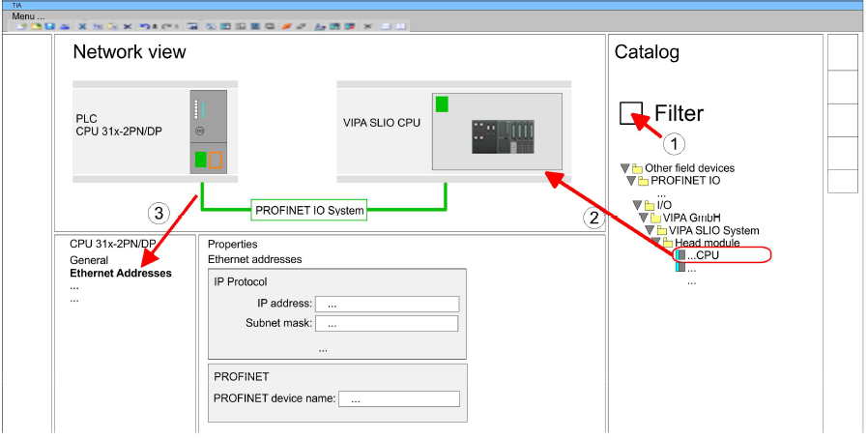
Task: Collapse the PROFINET IO folder arrow
Action: tap(631, 181)
